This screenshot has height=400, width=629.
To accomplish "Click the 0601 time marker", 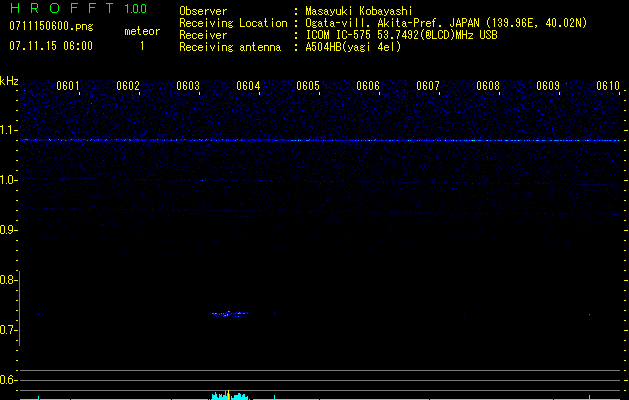I will (x=68, y=86).
